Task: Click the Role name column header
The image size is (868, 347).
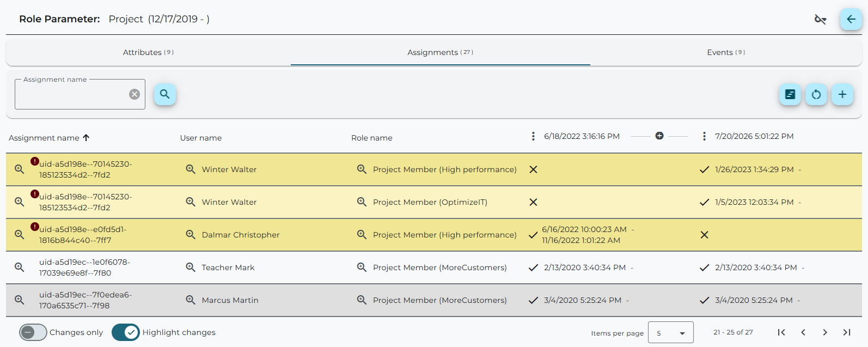Action: (x=372, y=138)
